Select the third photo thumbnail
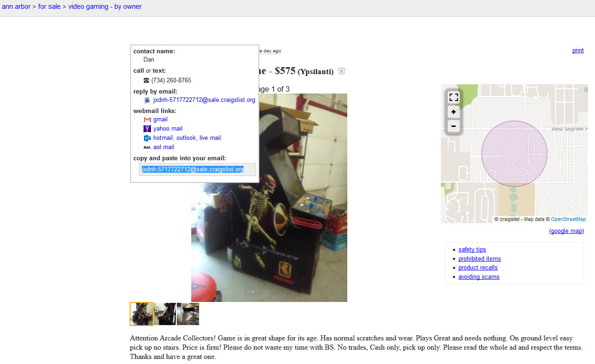 (188, 314)
